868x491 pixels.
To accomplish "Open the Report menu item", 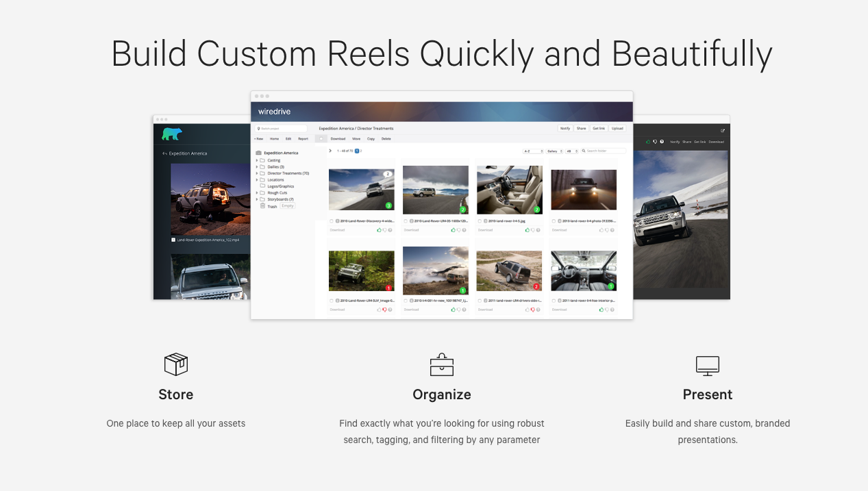I will pyautogui.click(x=303, y=138).
